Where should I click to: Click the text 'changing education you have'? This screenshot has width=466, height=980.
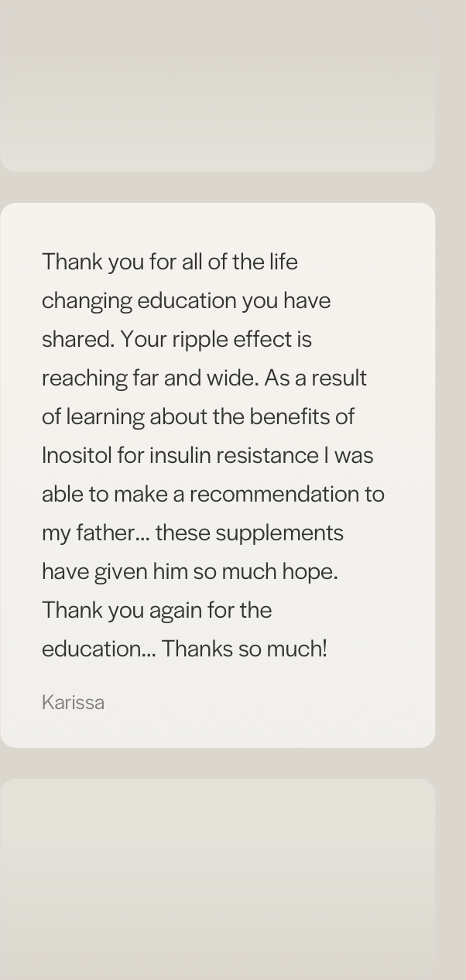point(186,300)
